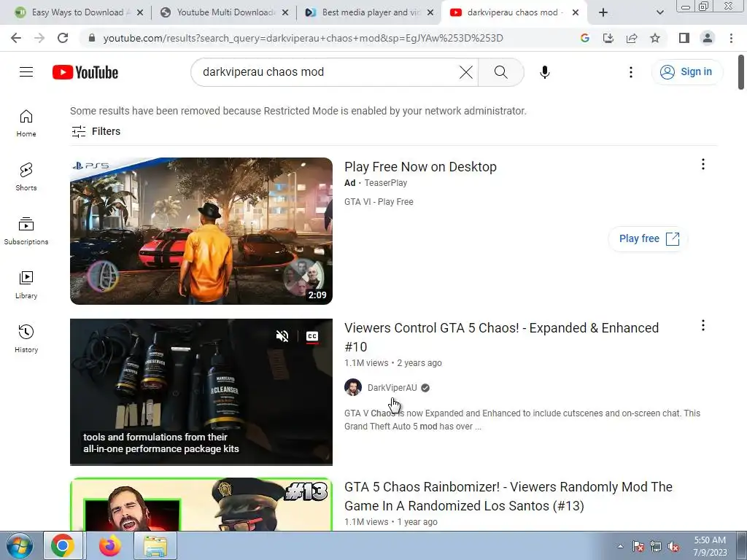
Task: Open the Chrome profile avatar icon
Action: 708,38
